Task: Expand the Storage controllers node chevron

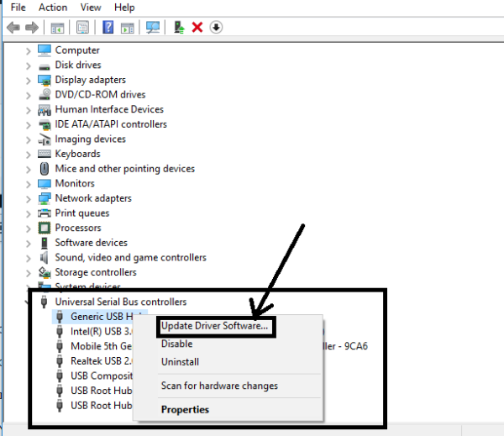Action: [29, 273]
